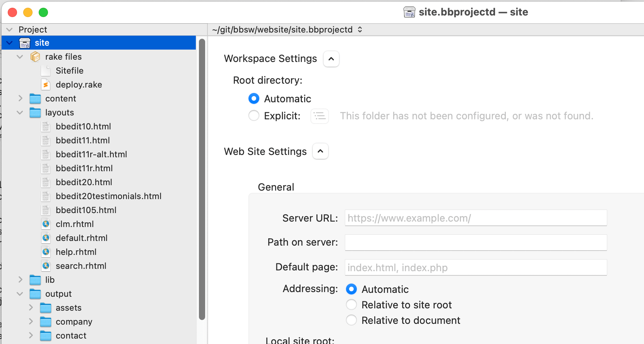Image resolution: width=644 pixels, height=344 pixels.
Task: Collapse the Web Site Settings section
Action: pos(320,151)
